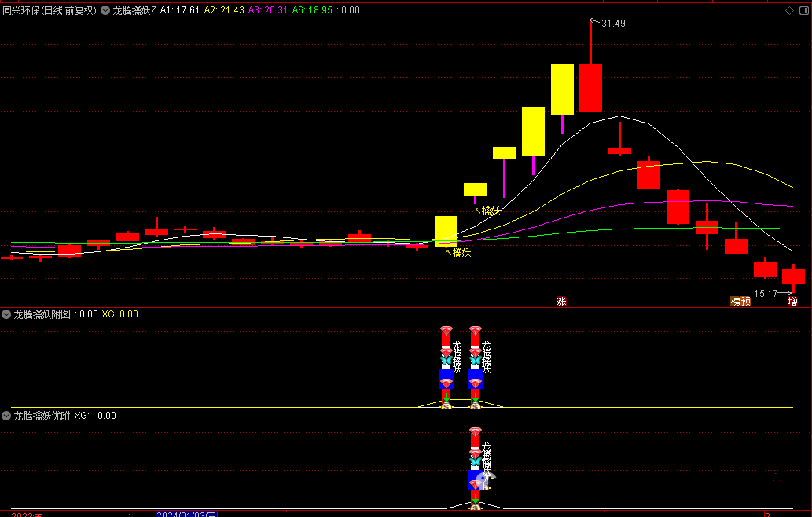Image resolution: width=812 pixels, height=517 pixels.
Task: Click the 同兴环保(日线 前复权) chart title
Action: coord(50,10)
